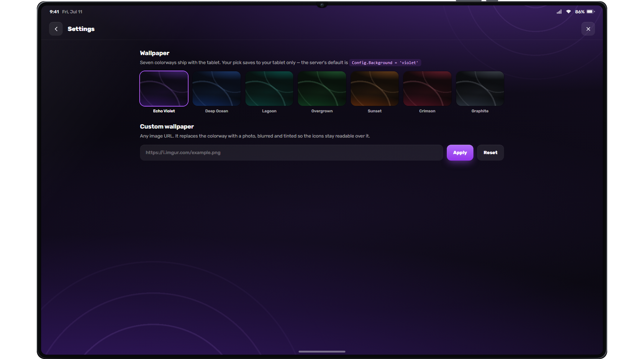Click the 'Overgrown' label text
The width and height of the screenshot is (644, 359).
pos(322,111)
